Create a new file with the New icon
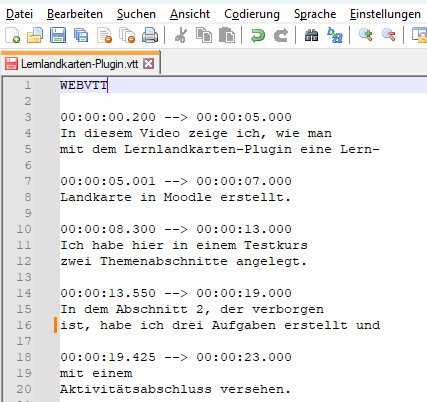Image resolution: width=427 pixels, height=402 pixels. 13,35
